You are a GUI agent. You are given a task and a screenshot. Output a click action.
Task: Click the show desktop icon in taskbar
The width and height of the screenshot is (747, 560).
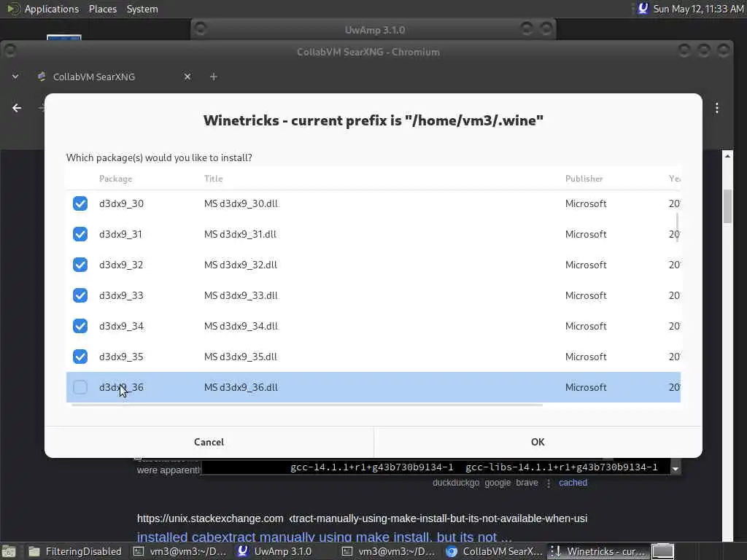(9, 551)
